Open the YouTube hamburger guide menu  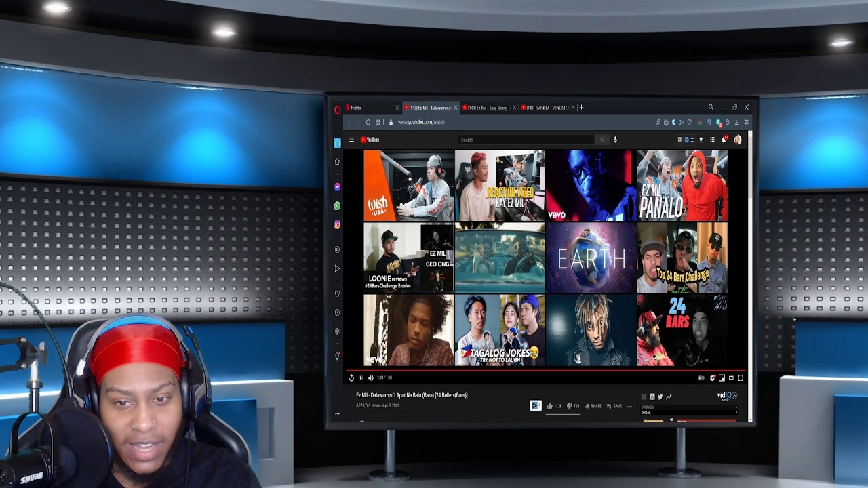tap(351, 140)
